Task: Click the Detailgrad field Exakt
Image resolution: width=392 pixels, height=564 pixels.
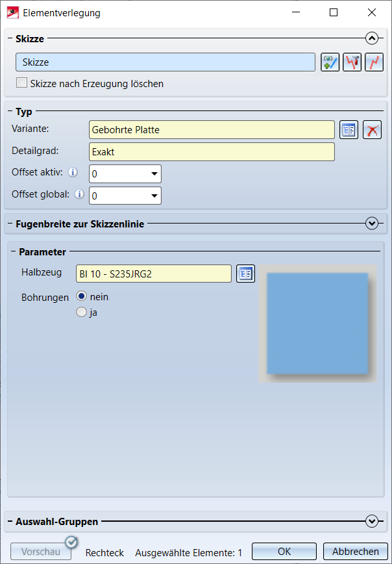Action: [212, 152]
